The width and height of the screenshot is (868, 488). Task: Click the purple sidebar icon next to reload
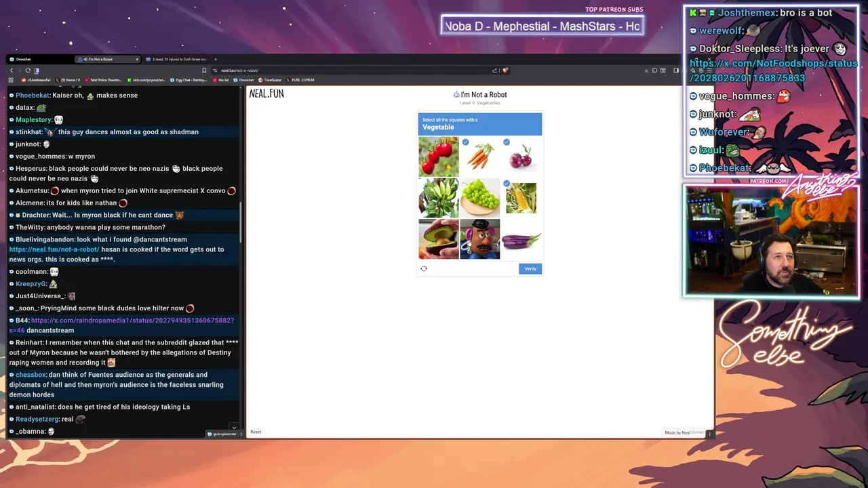coord(37,70)
